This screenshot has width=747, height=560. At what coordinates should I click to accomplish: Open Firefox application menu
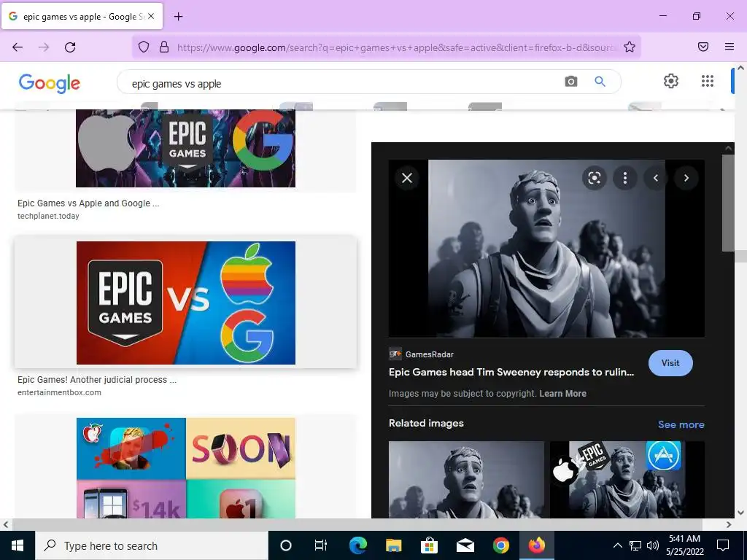[x=729, y=47]
